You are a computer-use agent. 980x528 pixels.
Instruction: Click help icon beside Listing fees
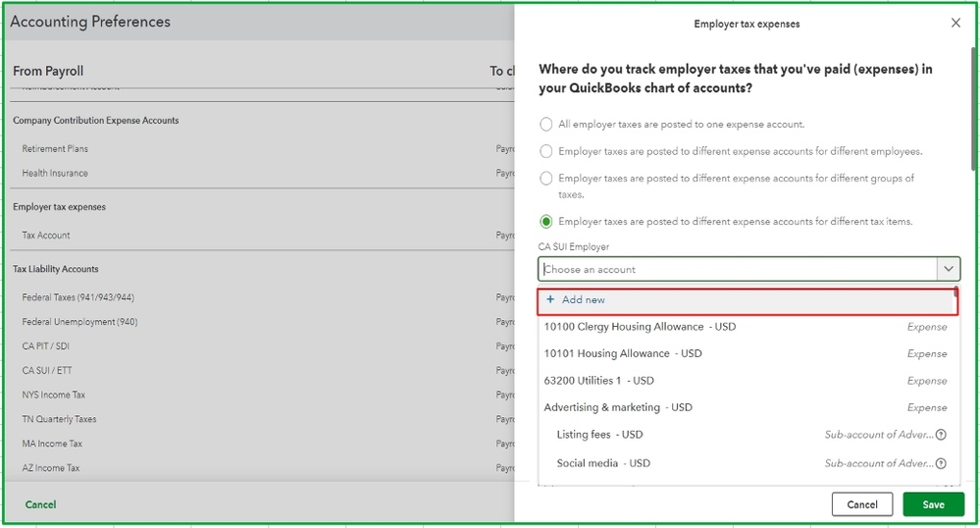coord(941,435)
